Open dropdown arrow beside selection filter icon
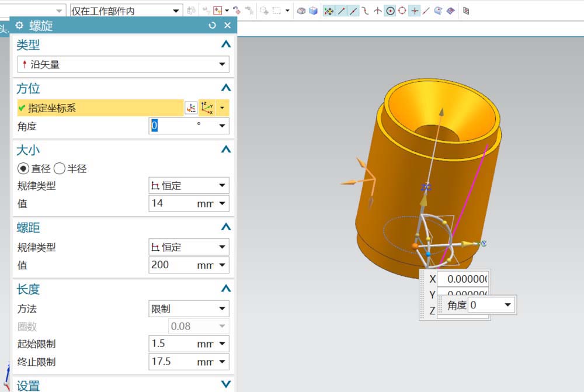The width and height of the screenshot is (584, 392). tap(227, 11)
